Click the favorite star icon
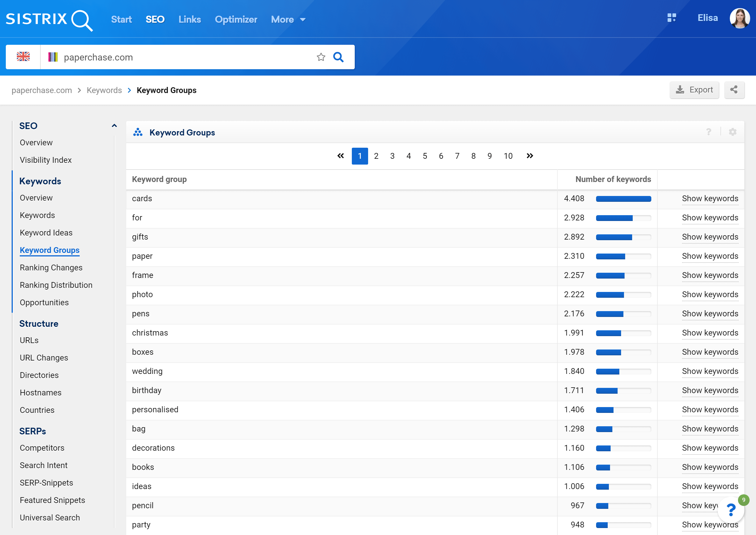Viewport: 756px width, 535px height. tap(321, 57)
